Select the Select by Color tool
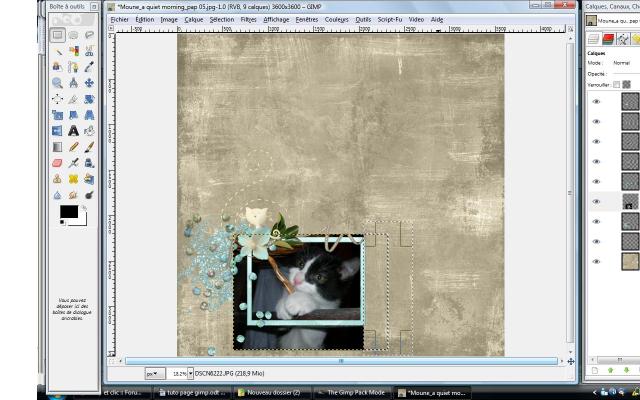 [x=73, y=51]
